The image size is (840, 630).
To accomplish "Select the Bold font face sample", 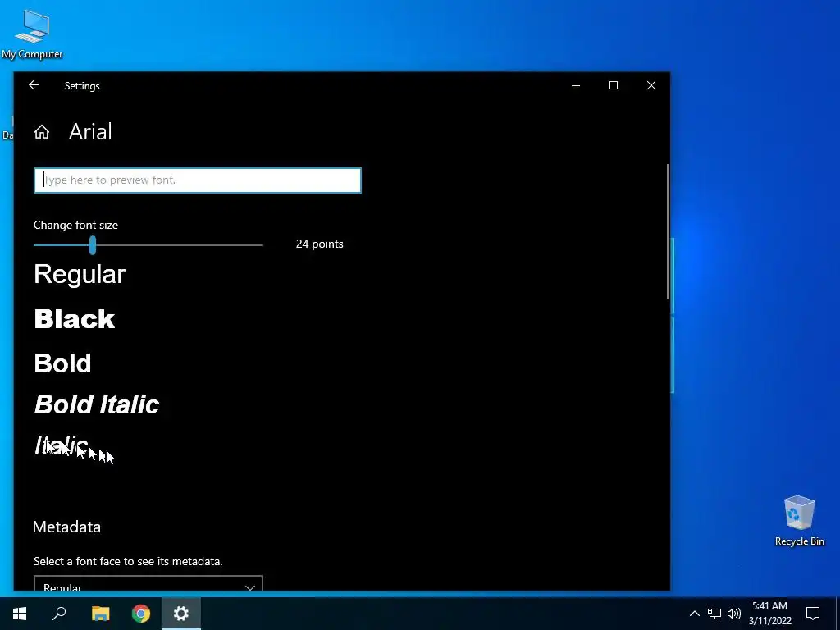I will coord(62,363).
